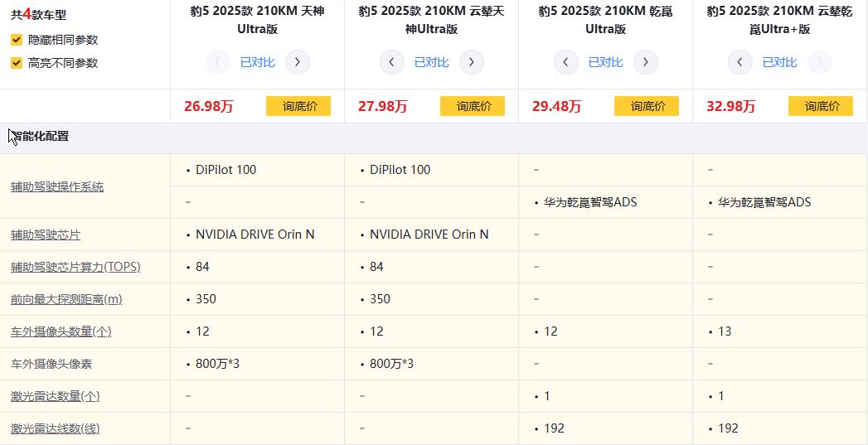Image resolution: width=868 pixels, height=445 pixels.
Task: Click 询底价 button for 29.48万 model
Action: 647,106
